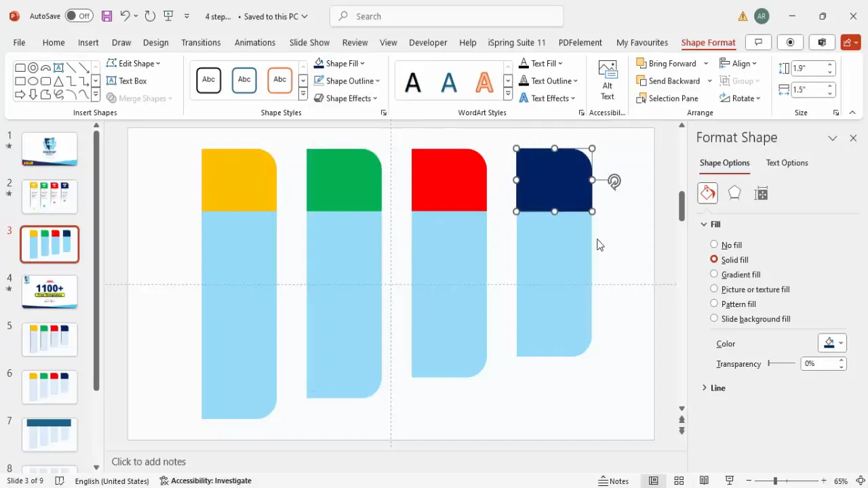The width and height of the screenshot is (868, 488).
Task: Click the zoom in plus button
Action: [825, 481]
